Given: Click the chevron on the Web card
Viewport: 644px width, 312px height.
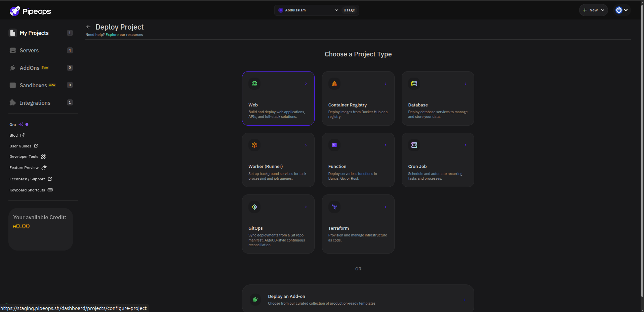Looking at the screenshot, I should click(x=306, y=84).
